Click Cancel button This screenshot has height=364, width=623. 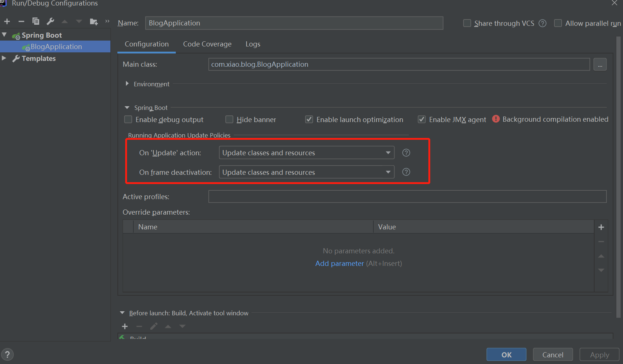553,354
